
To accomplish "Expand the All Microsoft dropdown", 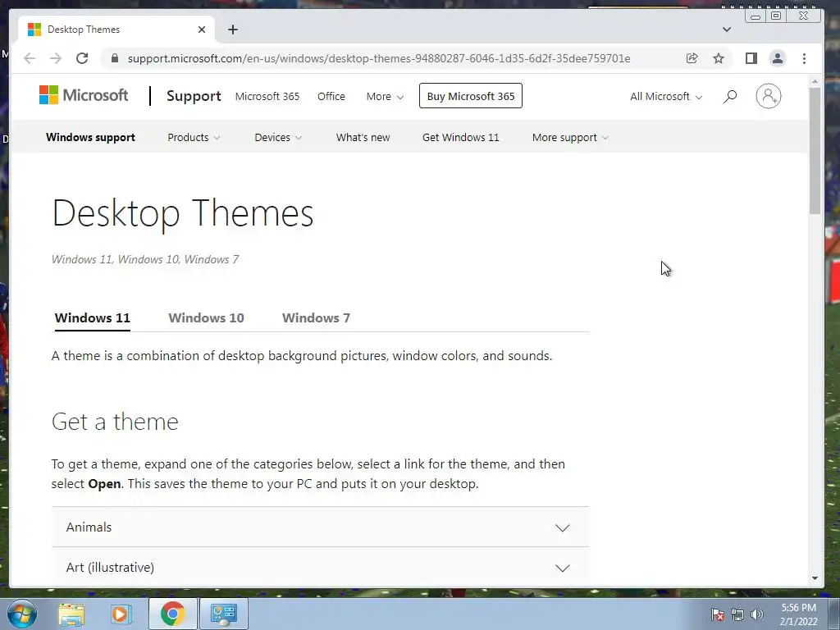I will [666, 97].
